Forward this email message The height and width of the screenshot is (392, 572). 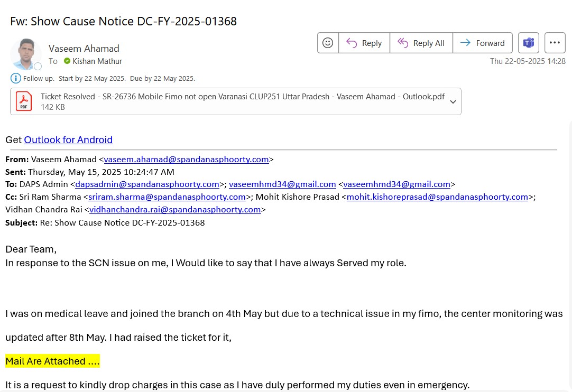coord(482,43)
